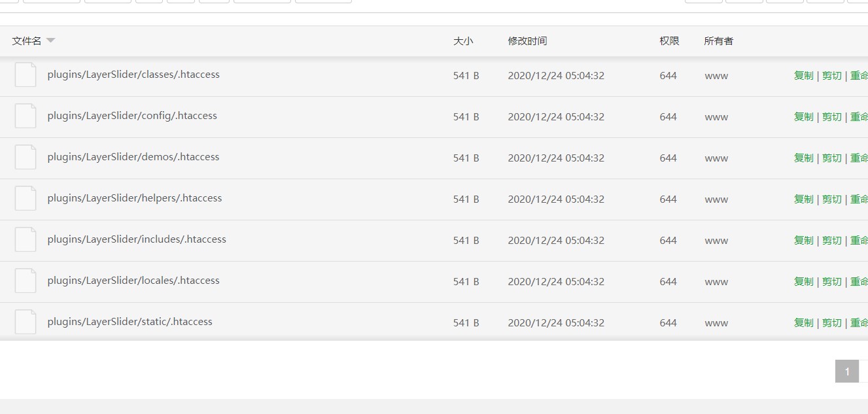
Task: Sort files by 修改时间 column header
Action: [527, 41]
